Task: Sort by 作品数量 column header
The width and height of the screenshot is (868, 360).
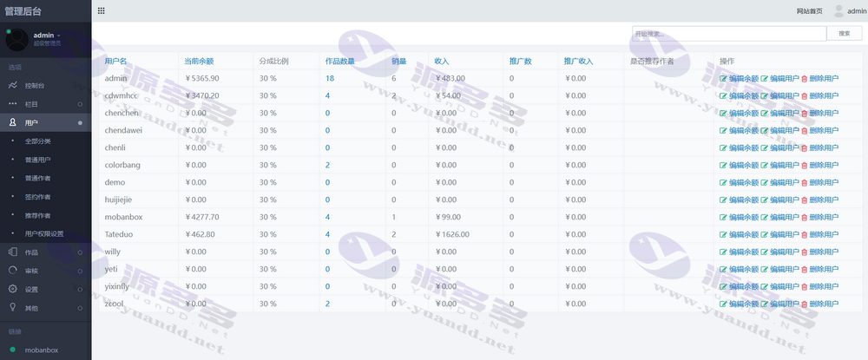Action: click(x=340, y=62)
